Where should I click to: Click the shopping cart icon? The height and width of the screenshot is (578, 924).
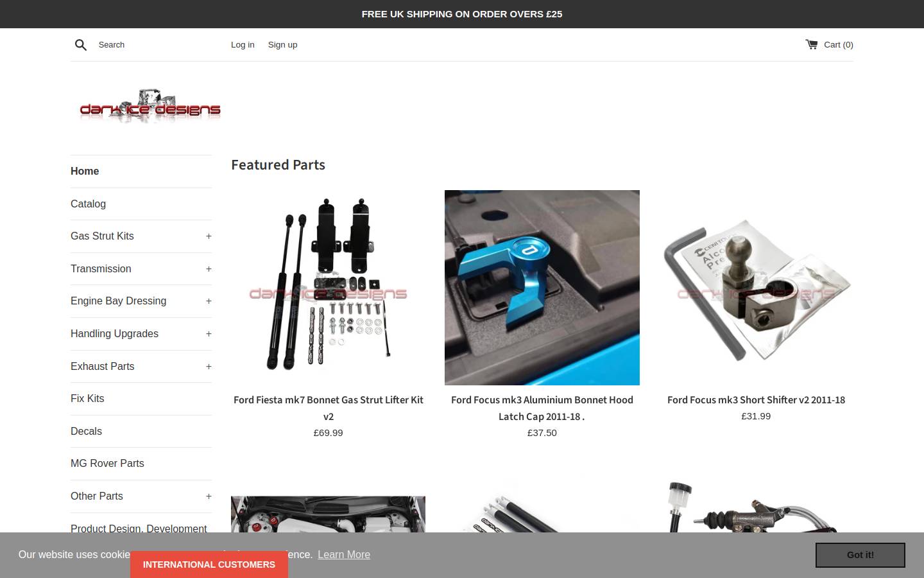click(x=812, y=44)
